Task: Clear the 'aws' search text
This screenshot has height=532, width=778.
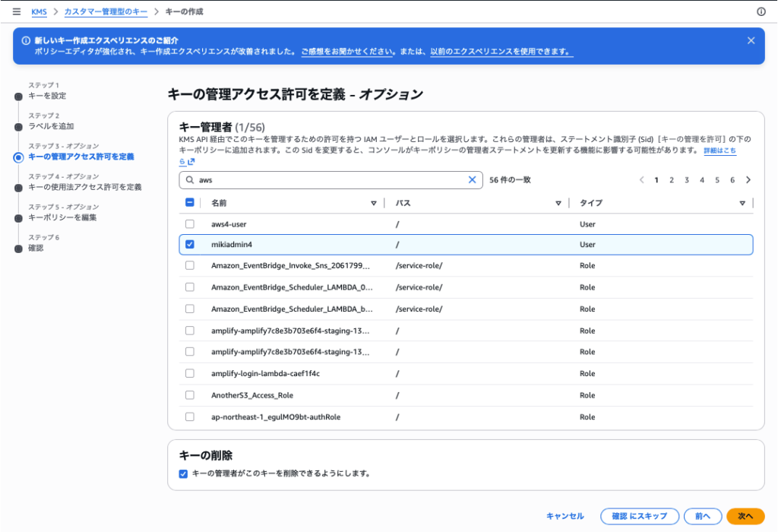Action: tap(472, 179)
